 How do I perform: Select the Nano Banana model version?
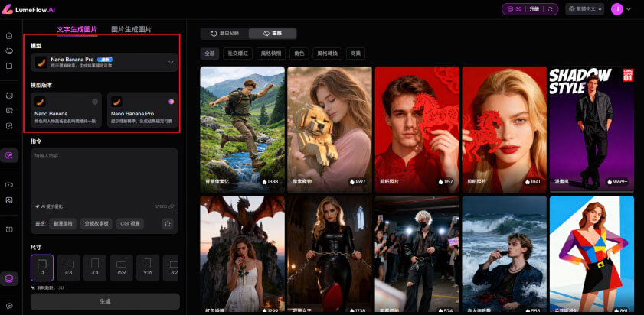click(x=65, y=111)
